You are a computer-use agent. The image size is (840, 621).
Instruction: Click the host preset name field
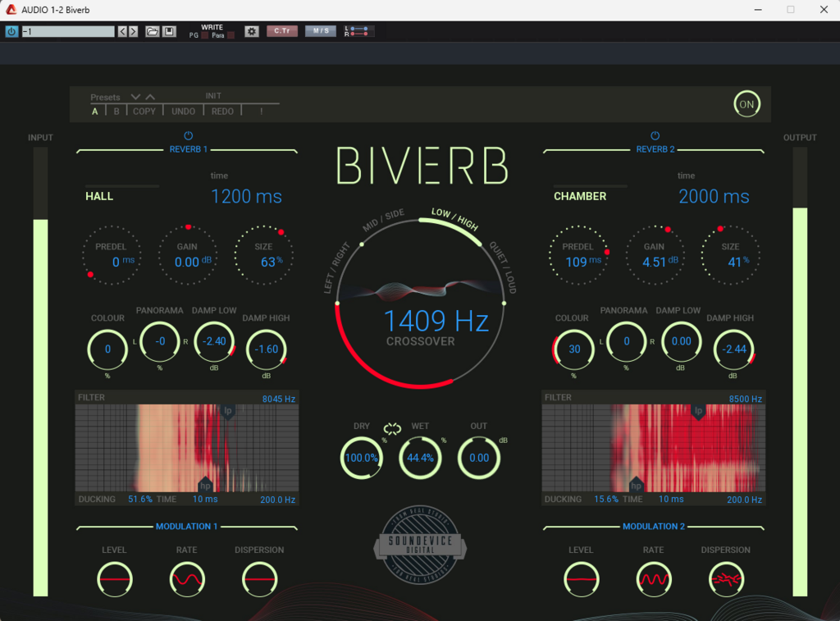point(68,32)
